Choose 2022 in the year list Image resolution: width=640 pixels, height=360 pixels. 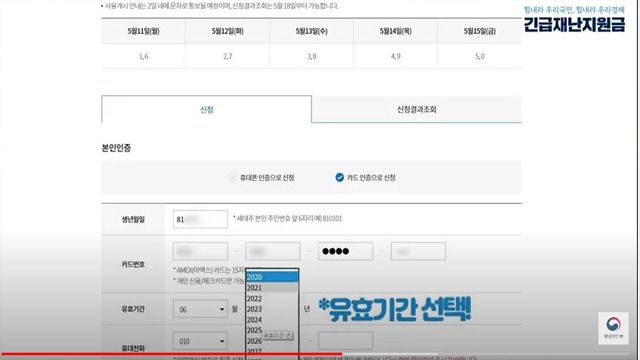pos(272,298)
